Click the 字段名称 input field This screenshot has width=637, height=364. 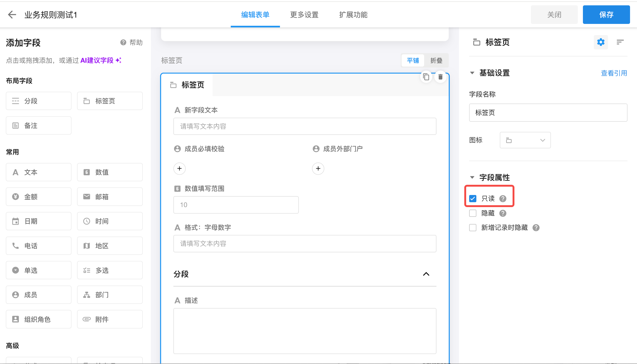point(548,113)
